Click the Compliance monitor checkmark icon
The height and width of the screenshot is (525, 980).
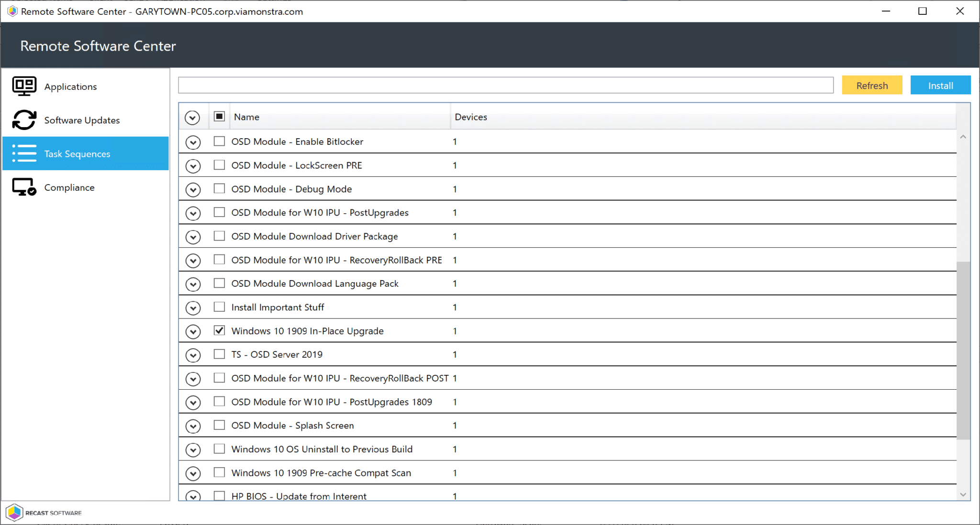(24, 187)
